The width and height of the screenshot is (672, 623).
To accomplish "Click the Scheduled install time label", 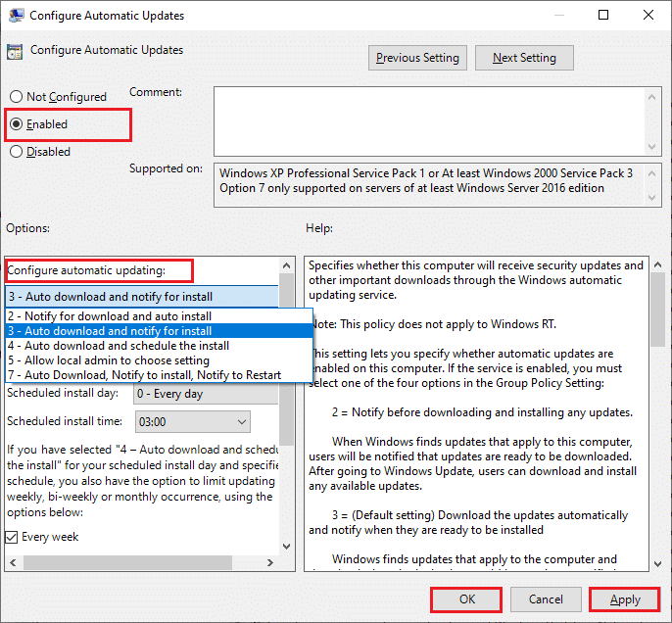I will 65,421.
